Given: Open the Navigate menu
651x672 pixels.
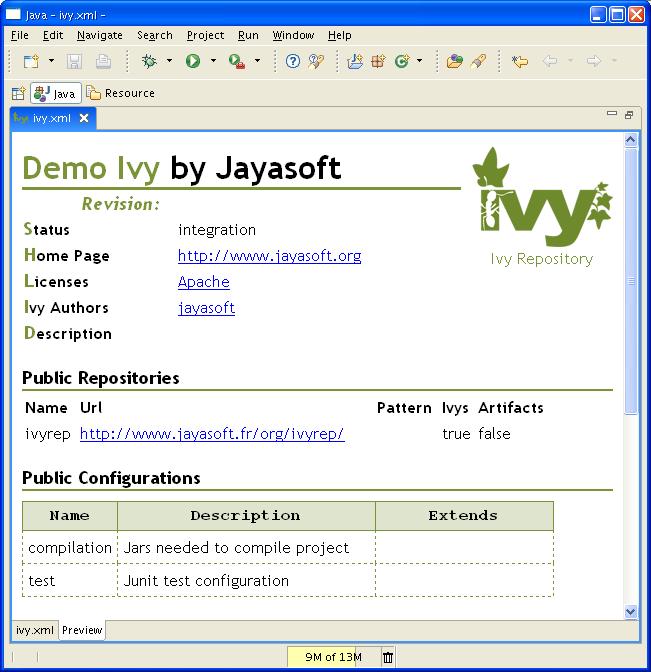Looking at the screenshot, I should click(x=99, y=35).
